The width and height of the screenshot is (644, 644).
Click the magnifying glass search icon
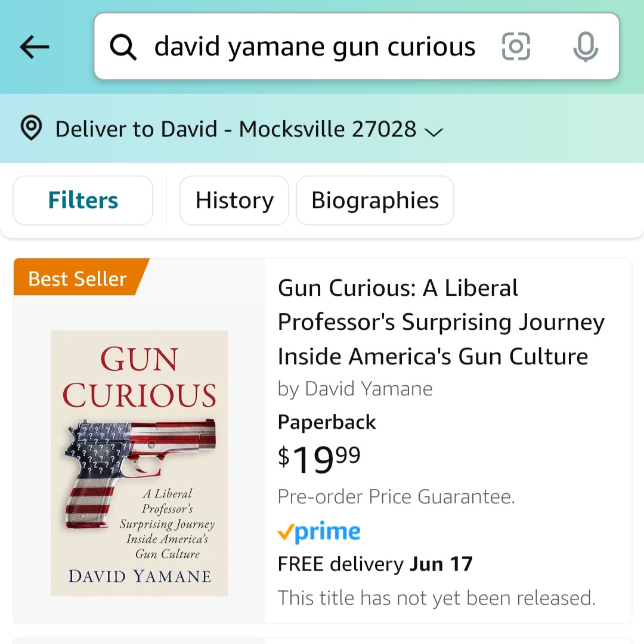(x=123, y=47)
